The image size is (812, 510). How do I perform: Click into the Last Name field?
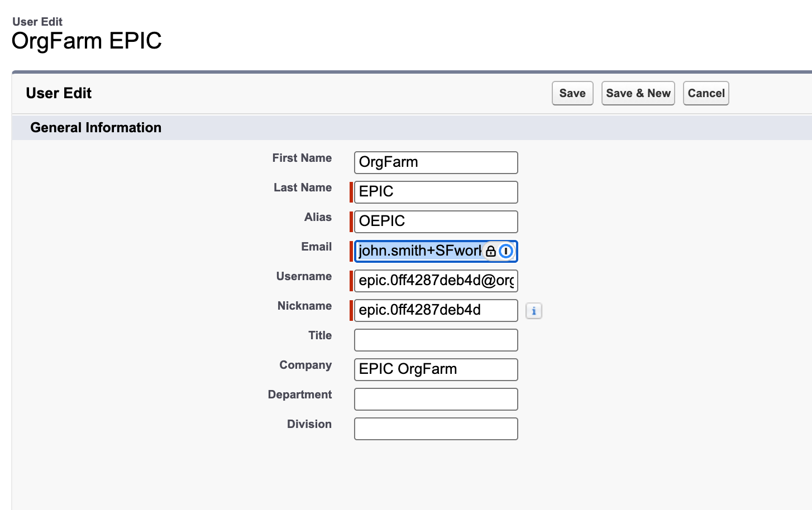[x=436, y=192]
